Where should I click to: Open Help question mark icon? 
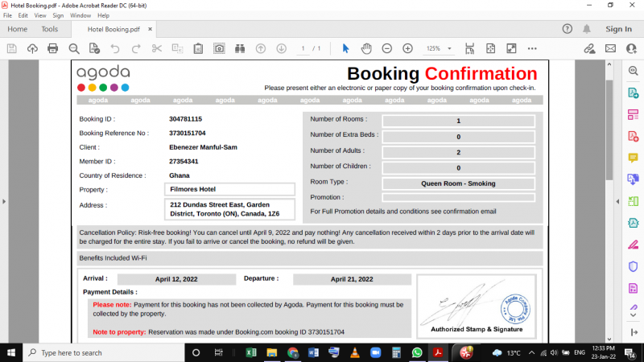click(x=568, y=29)
